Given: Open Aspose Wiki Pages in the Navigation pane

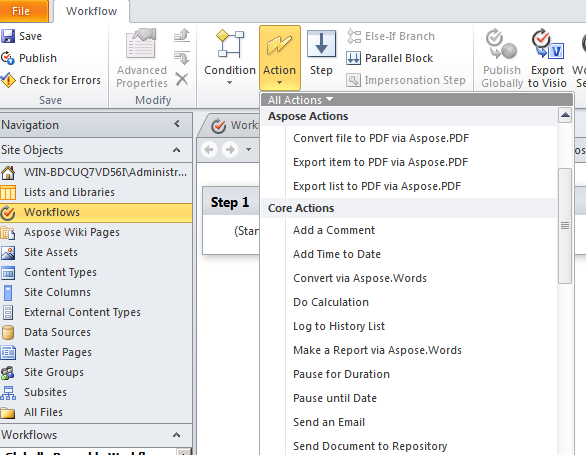Looking at the screenshot, I should [x=96, y=232].
